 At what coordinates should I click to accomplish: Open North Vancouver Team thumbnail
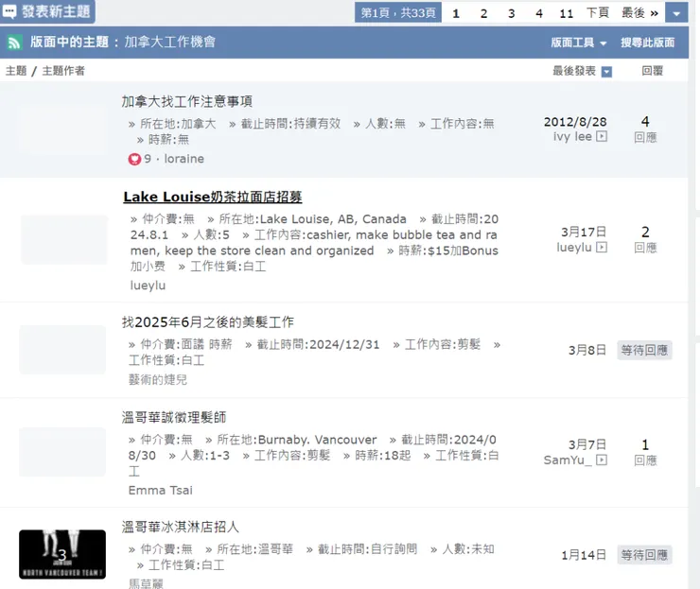pos(62,554)
